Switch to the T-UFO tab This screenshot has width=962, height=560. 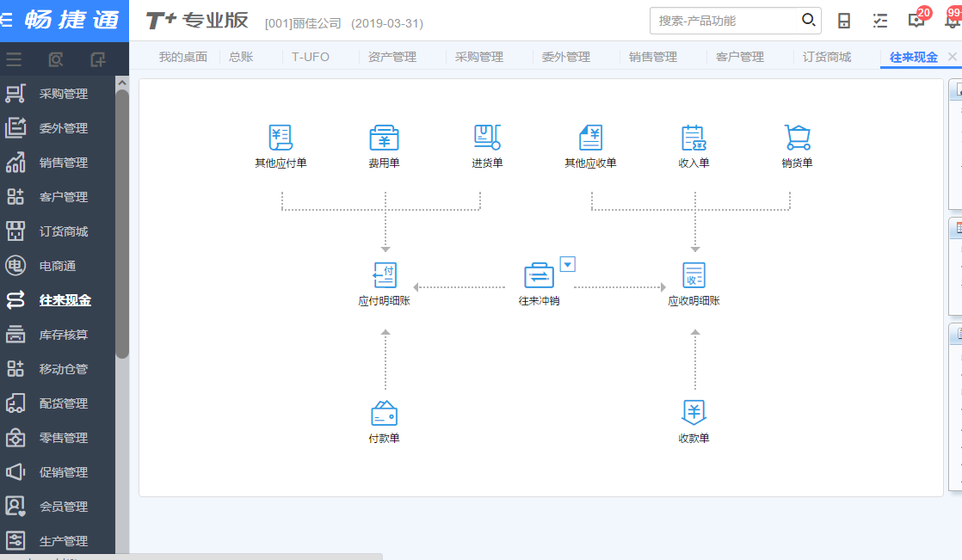pos(311,57)
